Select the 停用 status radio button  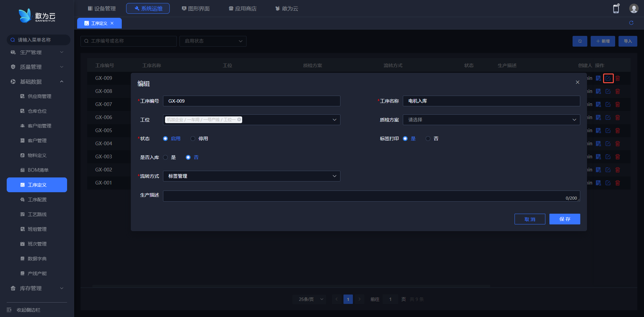[x=193, y=139]
